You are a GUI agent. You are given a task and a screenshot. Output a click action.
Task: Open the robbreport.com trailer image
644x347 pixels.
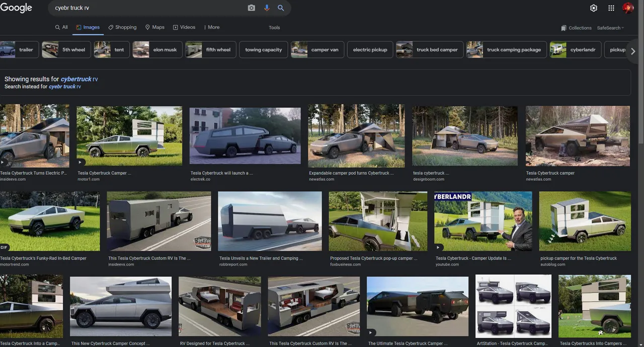pos(270,221)
